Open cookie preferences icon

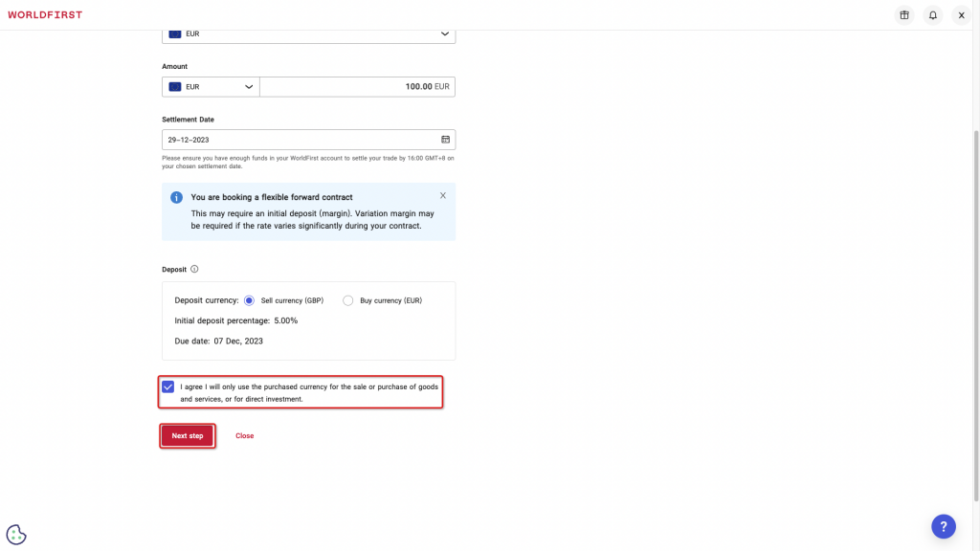click(x=16, y=535)
